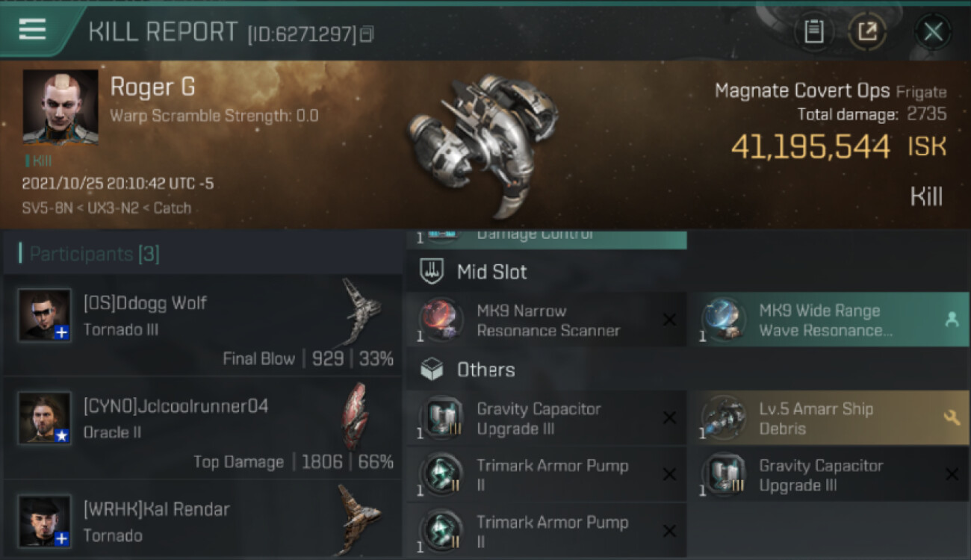This screenshot has height=560, width=971.
Task: Open the SV5-8N location link
Action: (47, 208)
